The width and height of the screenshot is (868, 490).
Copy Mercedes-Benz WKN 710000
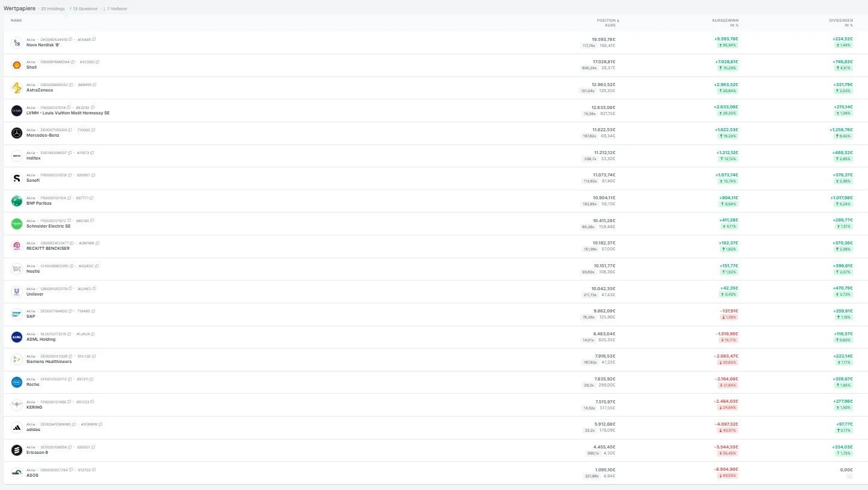[x=94, y=129]
